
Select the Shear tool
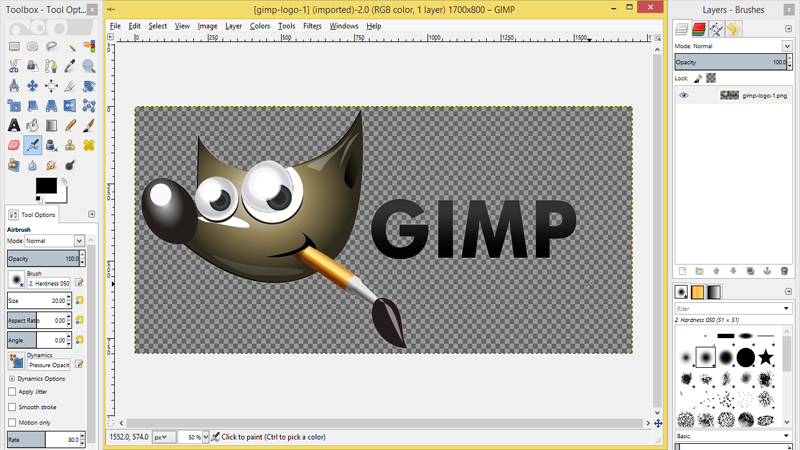click(33, 106)
